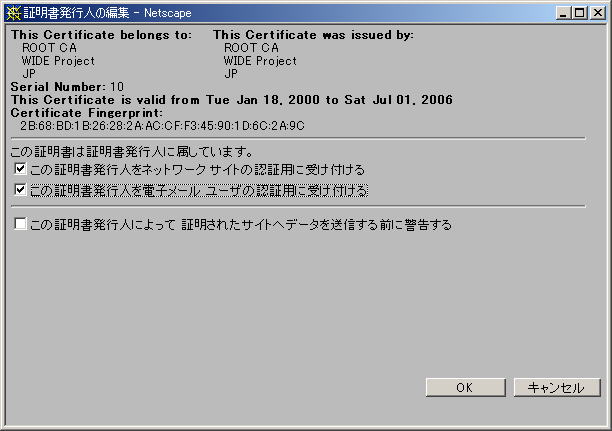This screenshot has width=612, height=431.
Task: Click JP under 'belongs to'
Action: (29, 74)
